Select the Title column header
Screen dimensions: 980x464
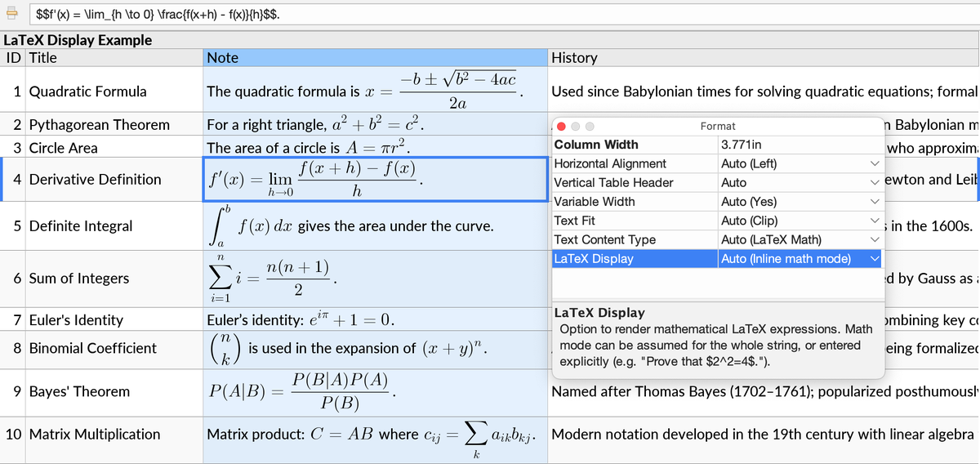(114, 58)
